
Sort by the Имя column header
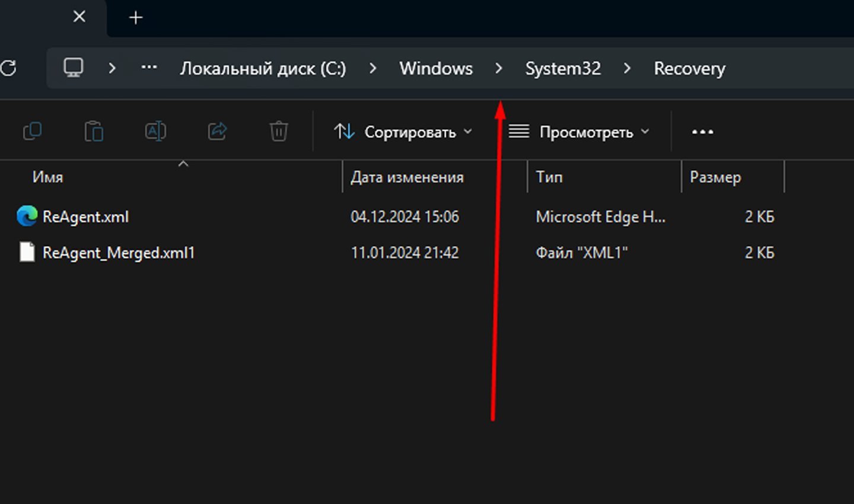pos(47,177)
